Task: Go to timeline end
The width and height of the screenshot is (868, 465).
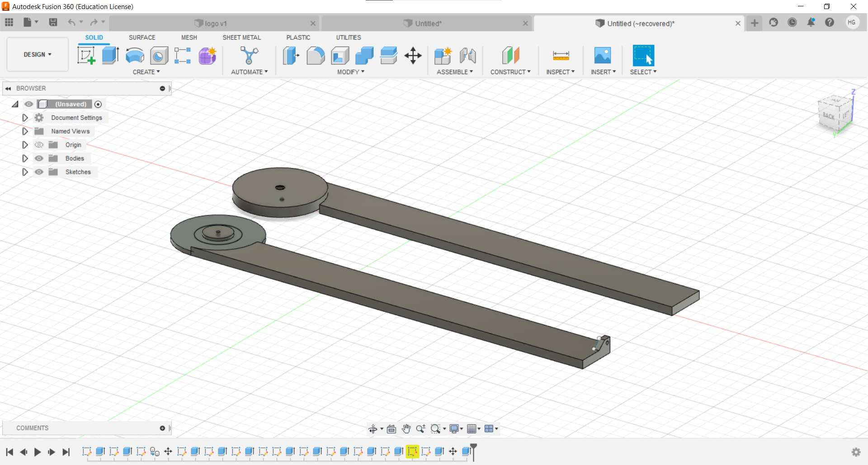Action: 66,452
